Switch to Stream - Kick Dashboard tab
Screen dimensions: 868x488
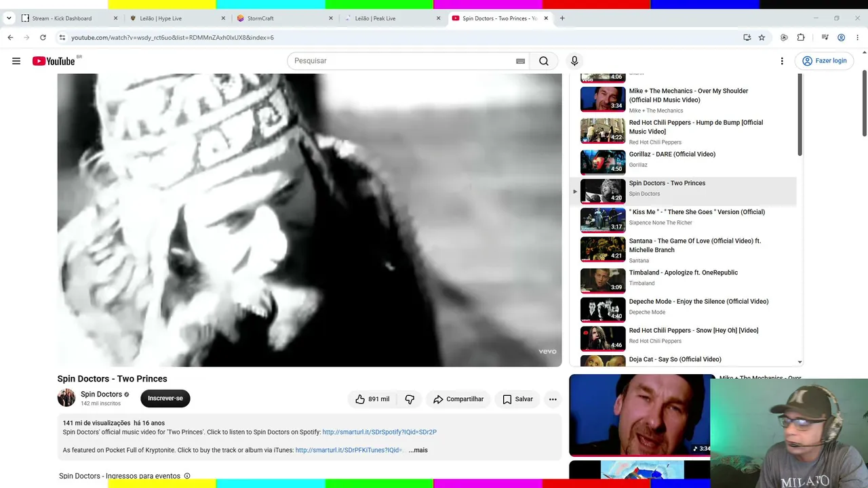pos(68,18)
